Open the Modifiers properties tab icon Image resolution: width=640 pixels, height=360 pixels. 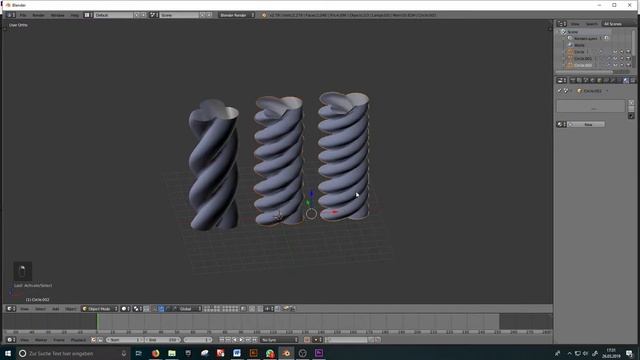613,80
